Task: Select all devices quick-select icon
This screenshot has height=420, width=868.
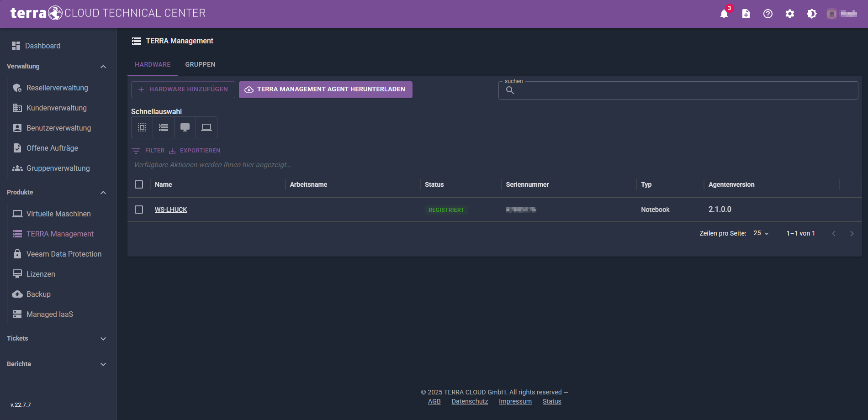Action: click(142, 127)
